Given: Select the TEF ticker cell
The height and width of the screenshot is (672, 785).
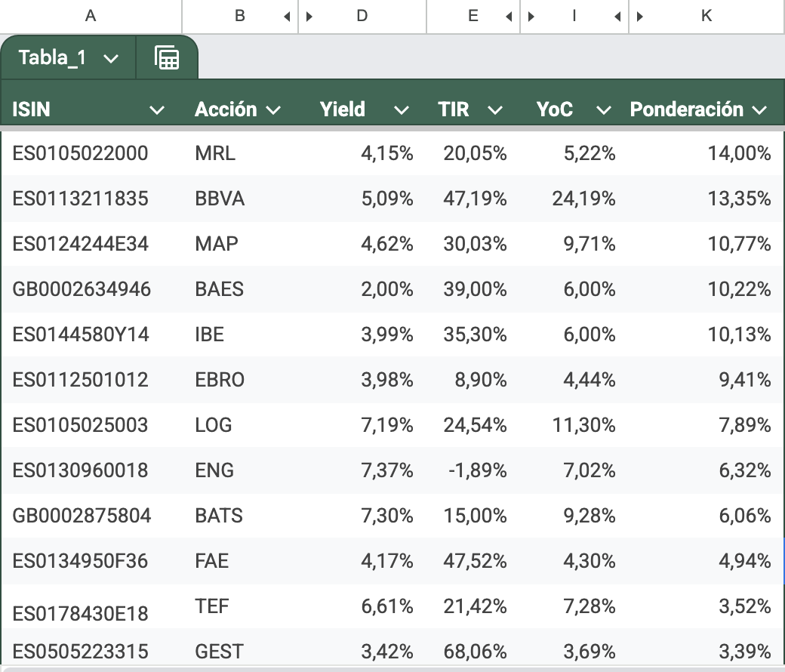Looking at the screenshot, I should (240, 606).
